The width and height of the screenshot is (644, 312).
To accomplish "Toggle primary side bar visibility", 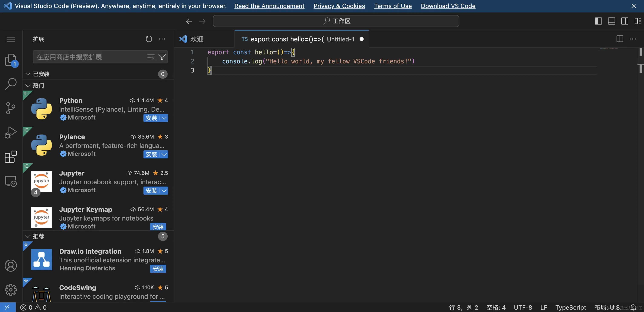I will tap(598, 21).
